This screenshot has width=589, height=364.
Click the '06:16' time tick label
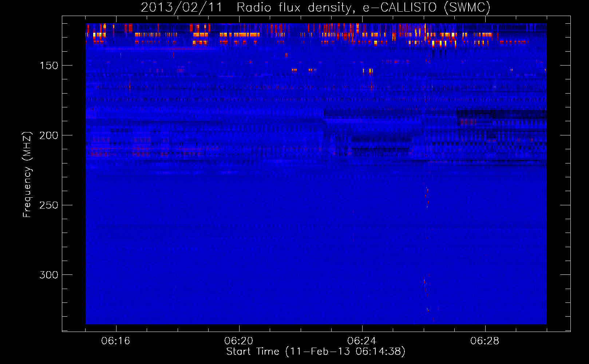point(116,341)
